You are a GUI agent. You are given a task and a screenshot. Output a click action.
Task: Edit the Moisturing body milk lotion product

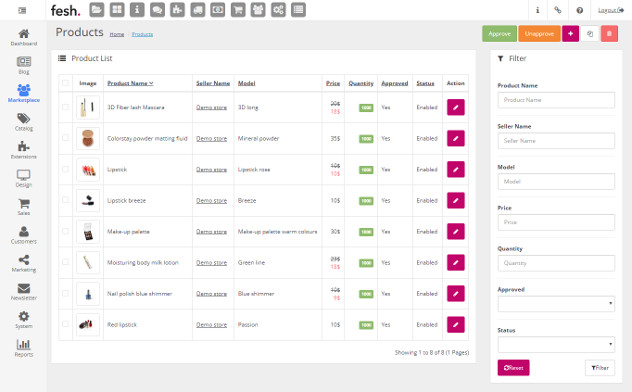pyautogui.click(x=456, y=263)
